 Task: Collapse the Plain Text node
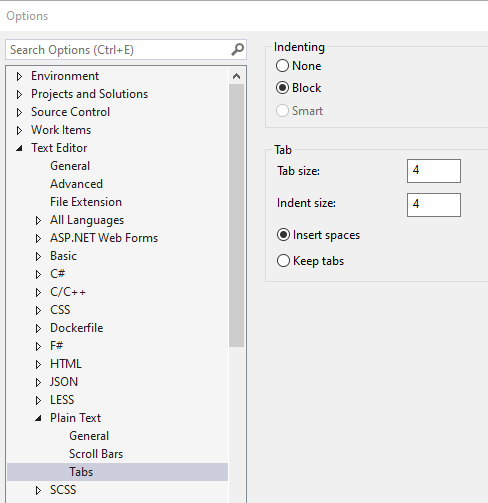(x=38, y=418)
